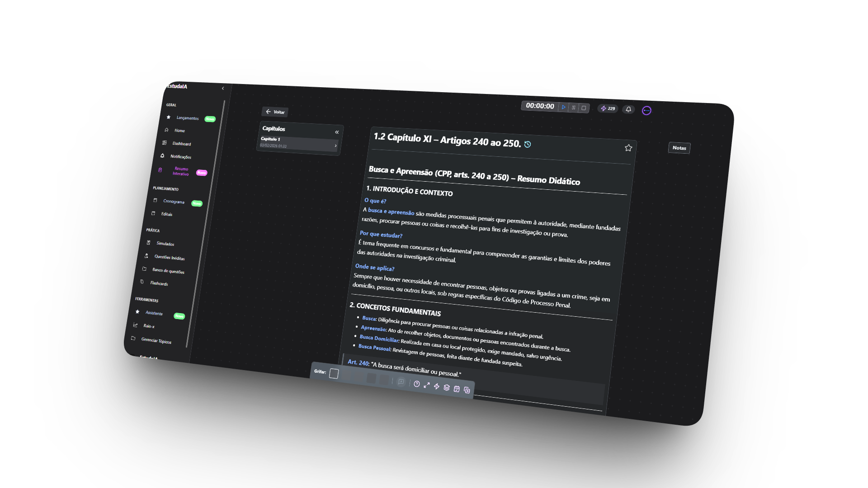This screenshot has width=868, height=488.
Task: Click the calendar check icon in toolbar
Action: (x=457, y=389)
